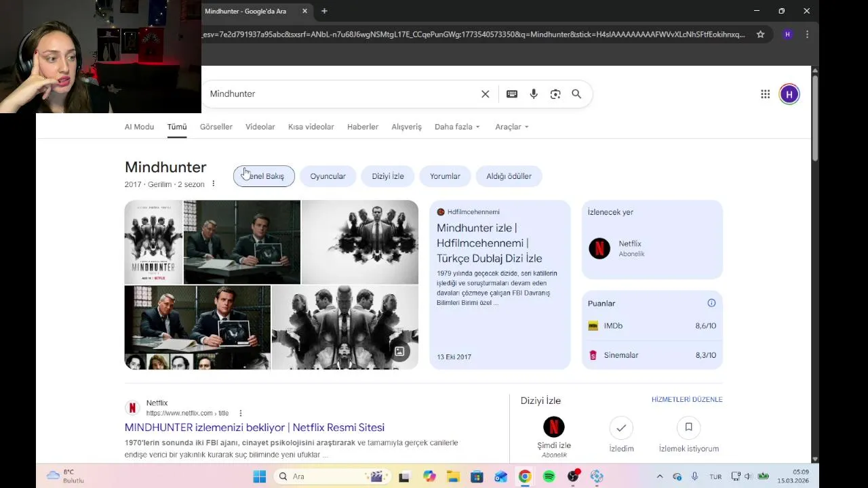Open the Chrome three-dot menu
Viewport: 868px width, 488px height.
coord(807,35)
